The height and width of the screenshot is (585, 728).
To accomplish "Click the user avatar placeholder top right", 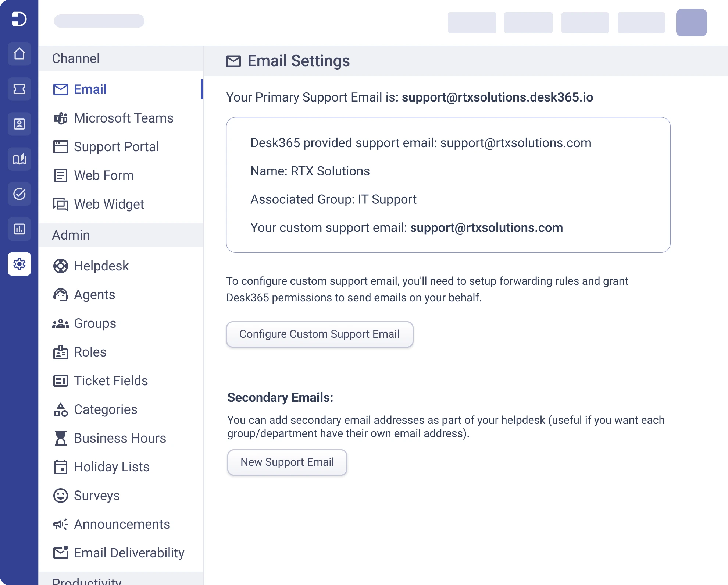I will click(x=691, y=22).
